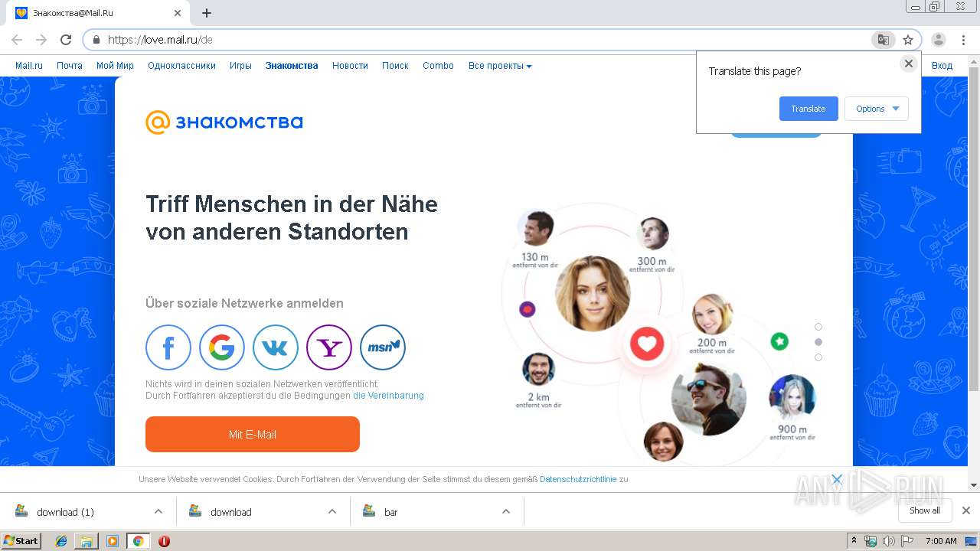Sign in with the Yahoo icon

[x=328, y=347]
